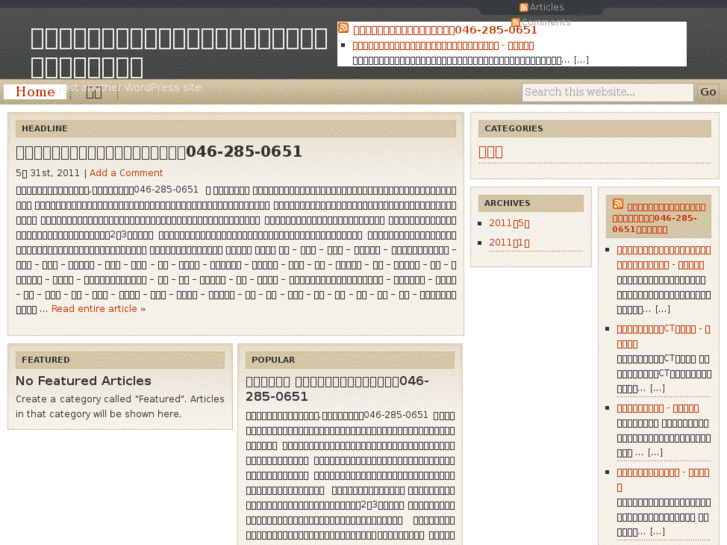Select the menu tab next to Home
Screen dimensions: 727x545
pos(94,92)
